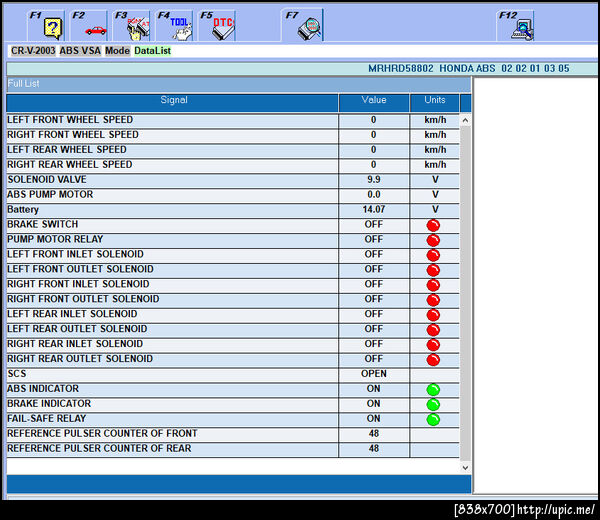
Task: Select the LEFT REAR WHEEL SPEED row
Action: click(233, 150)
